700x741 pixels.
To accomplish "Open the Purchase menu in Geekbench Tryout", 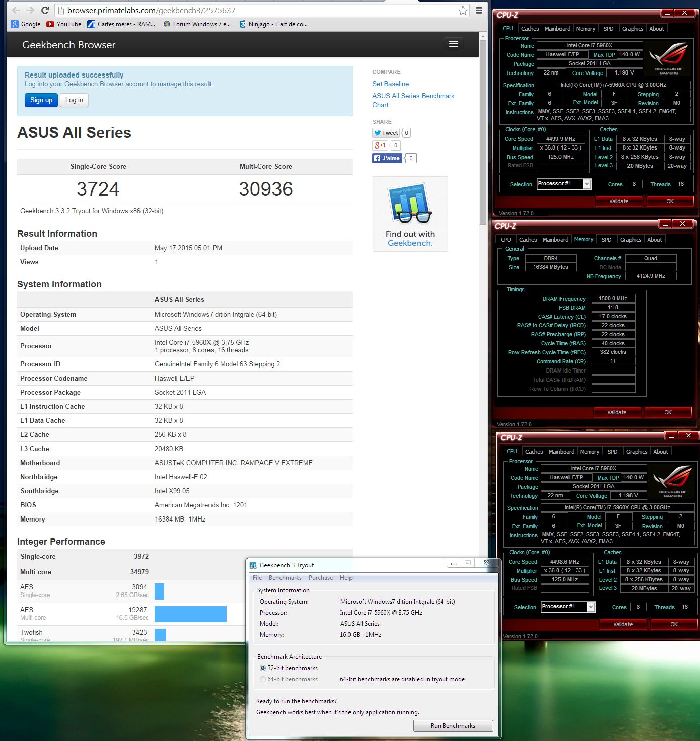I will [321, 578].
